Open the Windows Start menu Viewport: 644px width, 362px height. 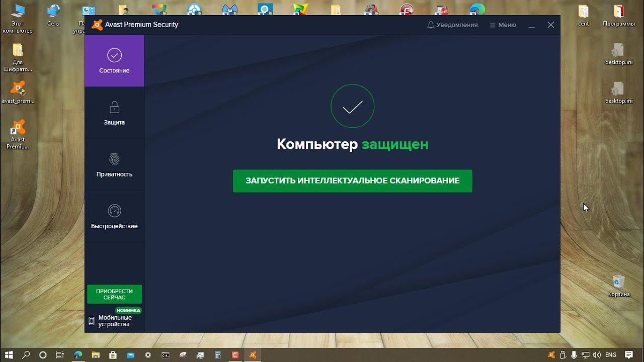(x=9, y=355)
